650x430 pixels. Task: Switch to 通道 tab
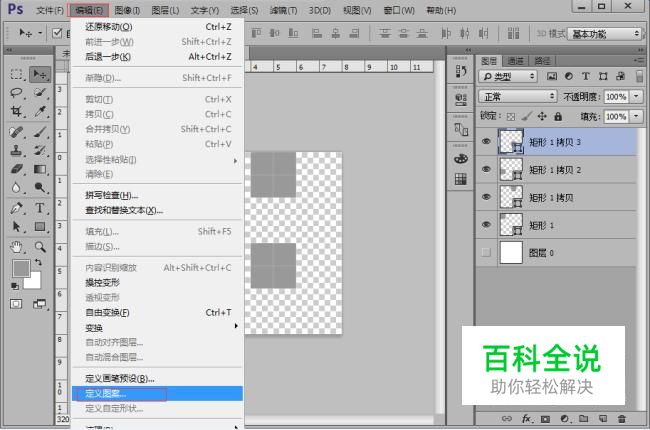tap(515, 61)
